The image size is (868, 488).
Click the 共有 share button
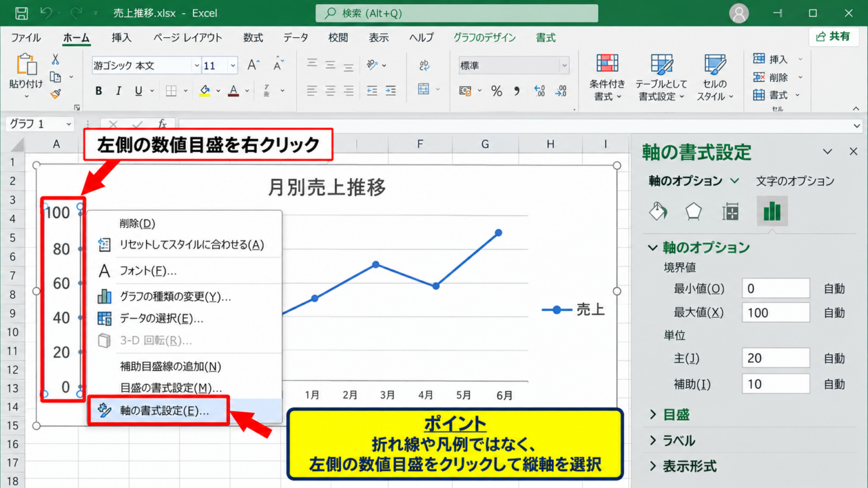[x=833, y=37]
